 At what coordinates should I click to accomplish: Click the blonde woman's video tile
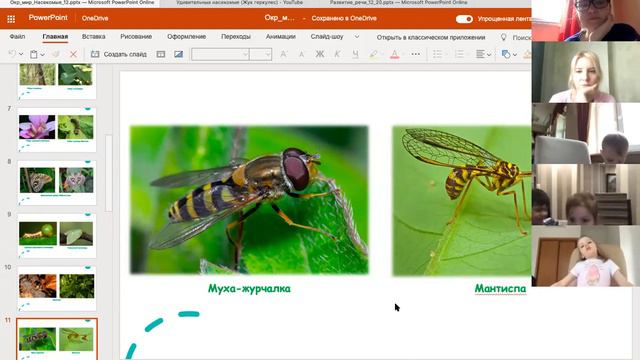(586, 72)
